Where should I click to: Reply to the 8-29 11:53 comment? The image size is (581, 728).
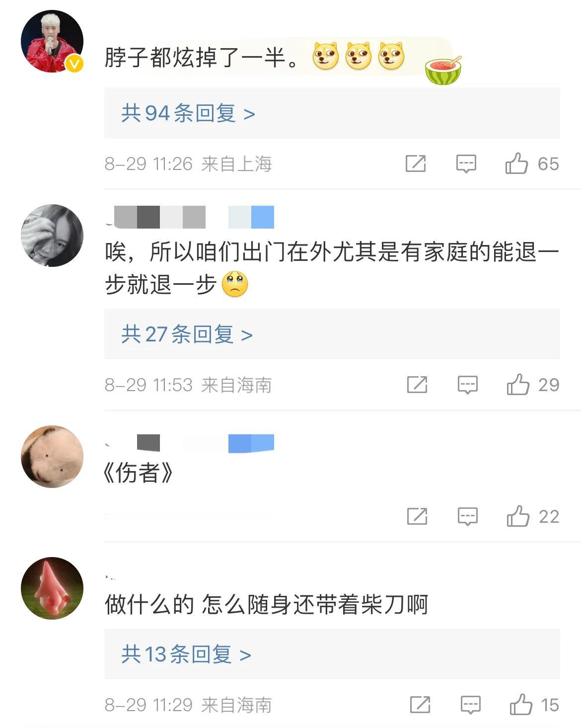(467, 385)
